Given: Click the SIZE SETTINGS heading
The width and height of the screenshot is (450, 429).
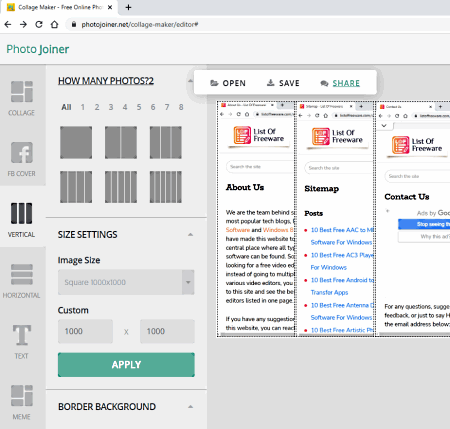Looking at the screenshot, I should tap(87, 235).
